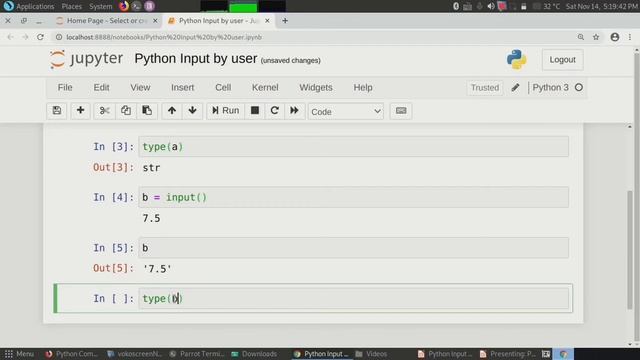
Task: Save notebook with the floppy disk icon
Action: click(x=57, y=111)
